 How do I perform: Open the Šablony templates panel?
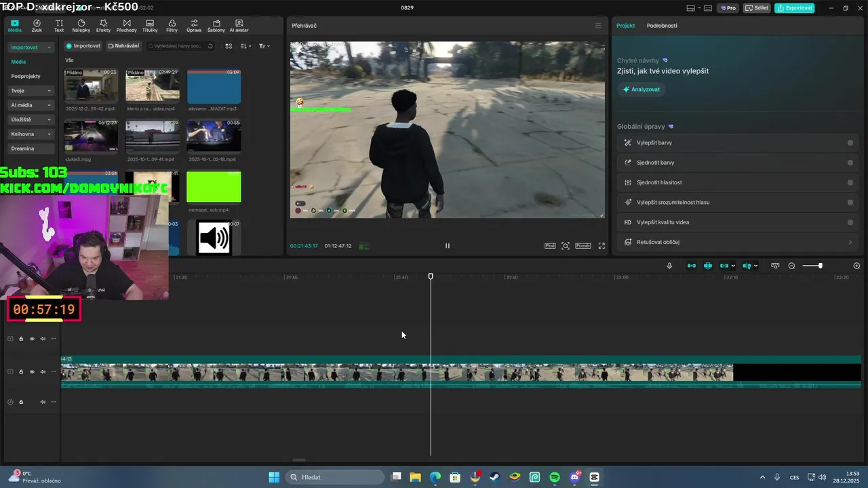click(x=216, y=26)
